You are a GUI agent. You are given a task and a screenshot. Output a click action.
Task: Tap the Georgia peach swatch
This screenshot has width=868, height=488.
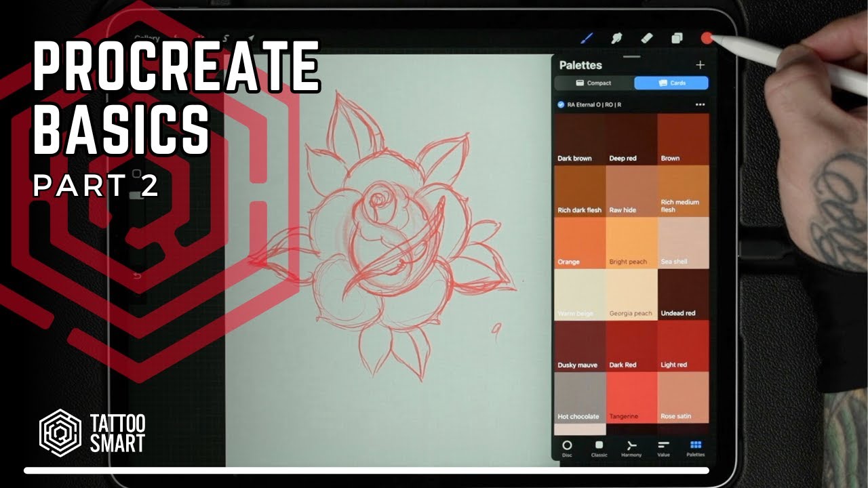(631, 294)
